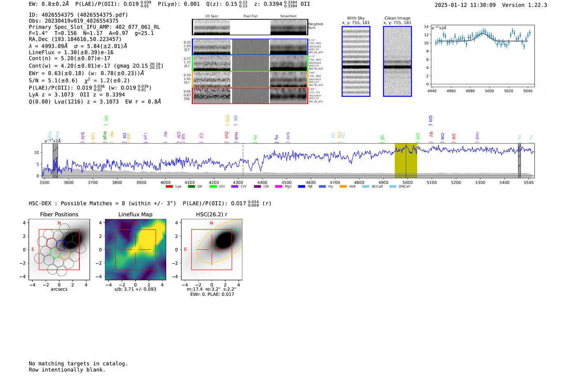Click 'No matching targets in catalog.' text
Image resolution: width=576 pixels, height=392 pixels.
coord(78,364)
